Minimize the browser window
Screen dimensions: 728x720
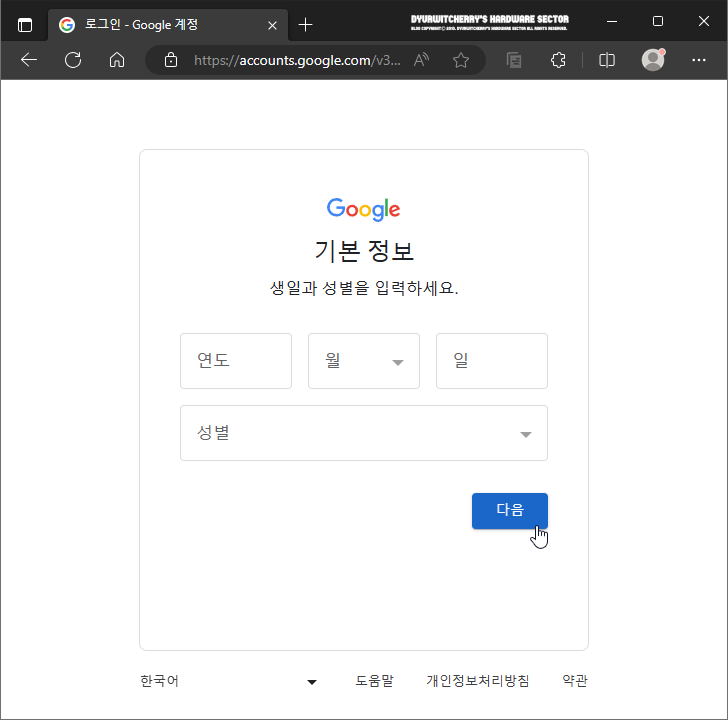coord(612,21)
